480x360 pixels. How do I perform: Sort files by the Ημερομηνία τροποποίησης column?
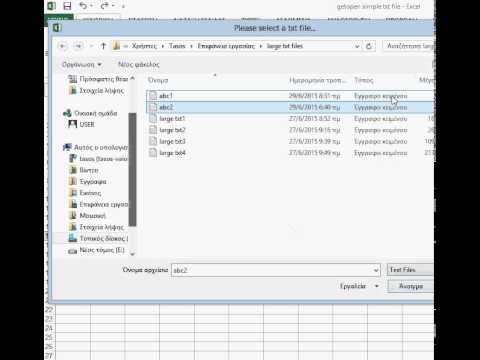(x=318, y=80)
